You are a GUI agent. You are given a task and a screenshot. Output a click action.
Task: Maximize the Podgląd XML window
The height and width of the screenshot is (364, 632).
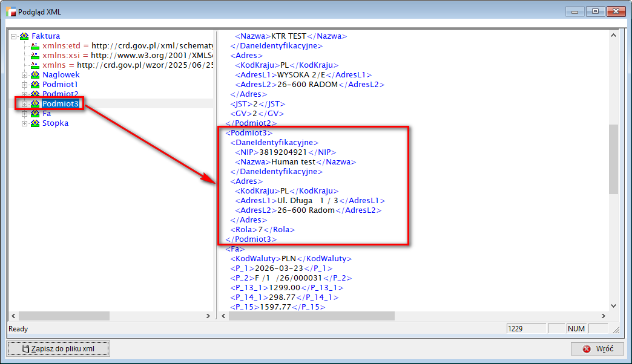(x=596, y=11)
